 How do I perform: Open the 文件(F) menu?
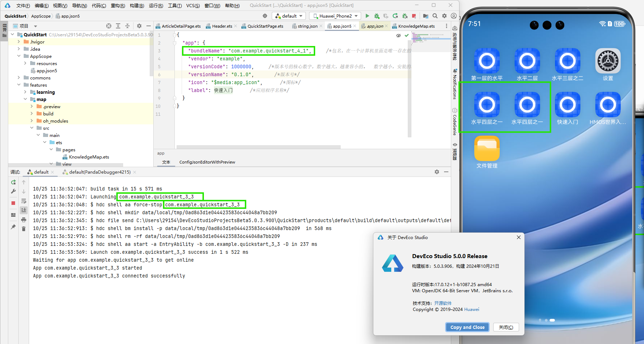point(23,5)
